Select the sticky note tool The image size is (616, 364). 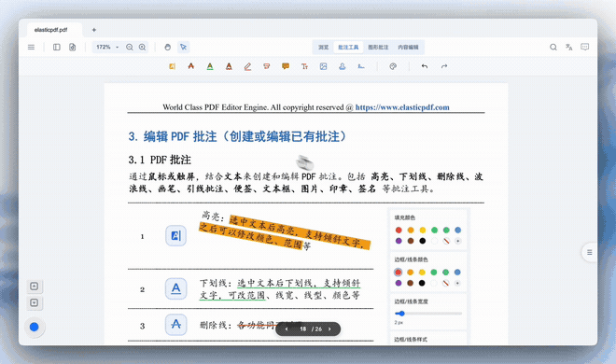click(x=286, y=66)
